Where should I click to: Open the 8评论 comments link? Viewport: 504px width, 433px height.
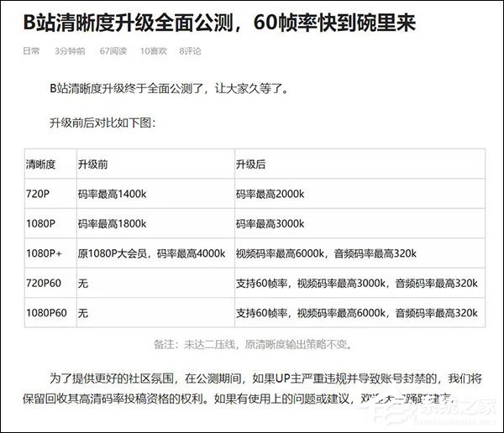point(190,51)
